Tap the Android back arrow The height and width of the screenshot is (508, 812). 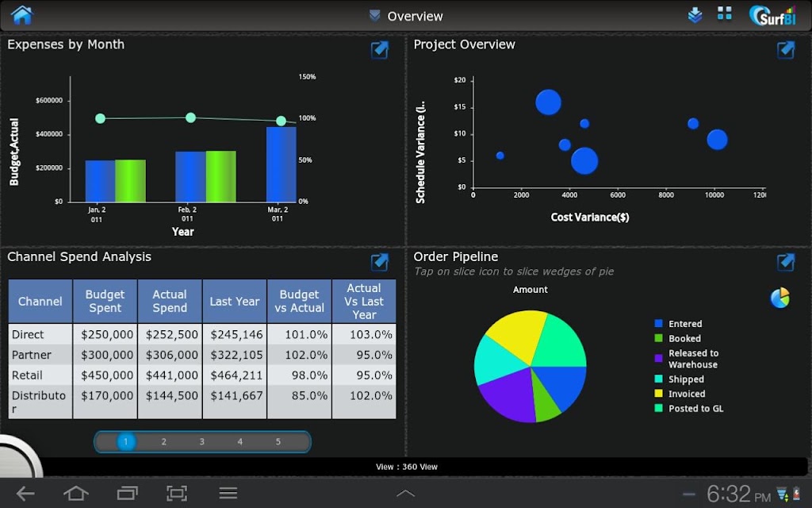tap(25, 494)
